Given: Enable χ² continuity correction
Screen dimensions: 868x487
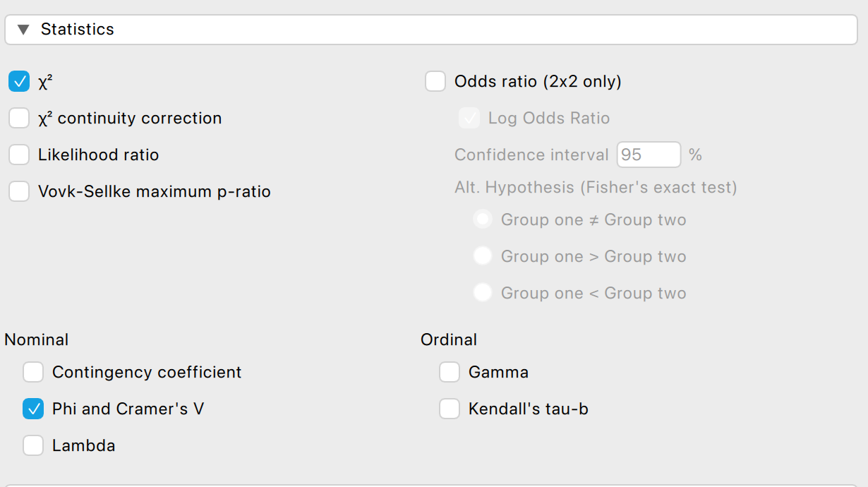Looking at the screenshot, I should click(x=19, y=119).
